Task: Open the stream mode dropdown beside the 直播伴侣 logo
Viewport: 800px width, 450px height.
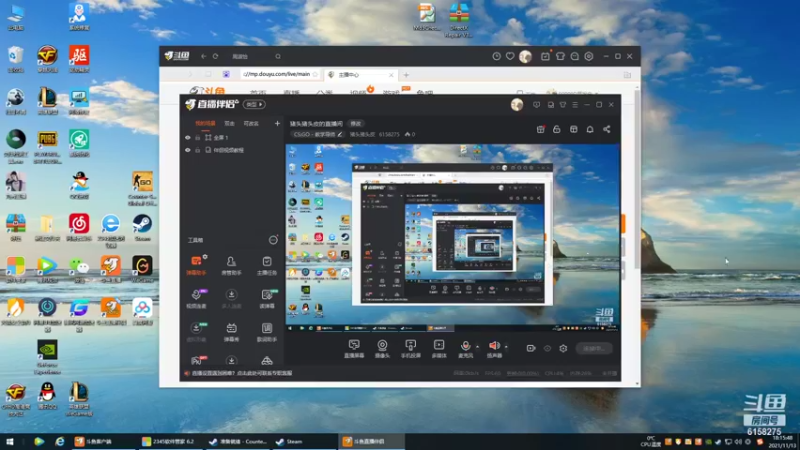Action: [254, 105]
